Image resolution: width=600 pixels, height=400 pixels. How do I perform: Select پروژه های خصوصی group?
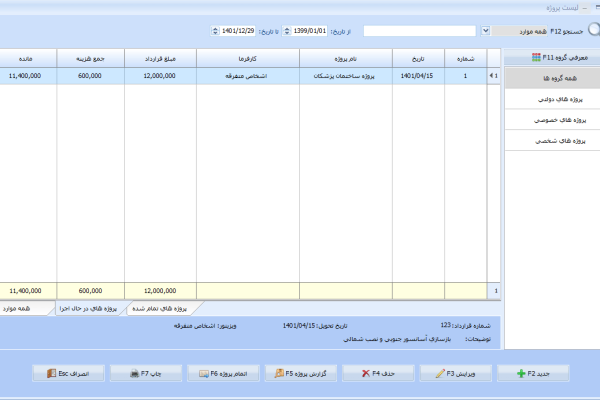[552, 120]
